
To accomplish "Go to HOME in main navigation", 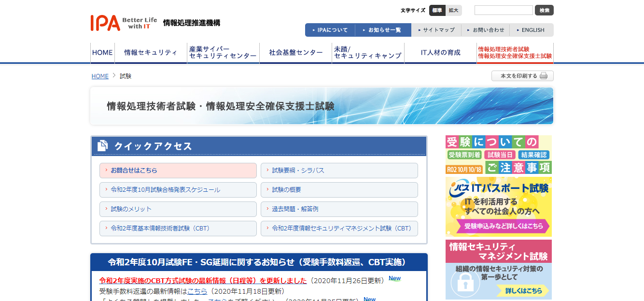I will (x=102, y=53).
